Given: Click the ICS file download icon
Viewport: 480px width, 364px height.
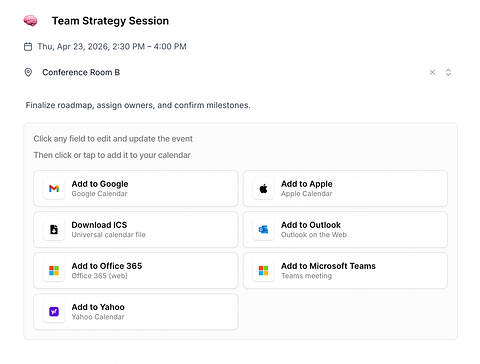Looking at the screenshot, I should point(54,230).
